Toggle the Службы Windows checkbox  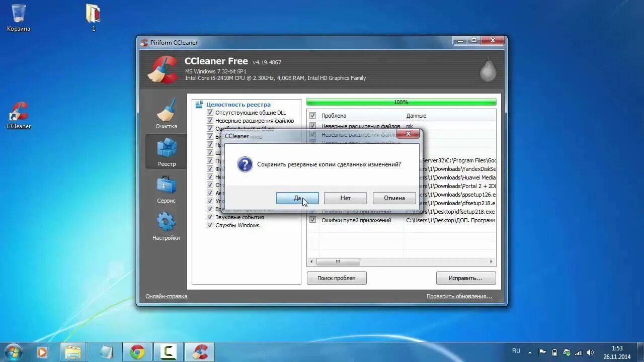coord(210,225)
